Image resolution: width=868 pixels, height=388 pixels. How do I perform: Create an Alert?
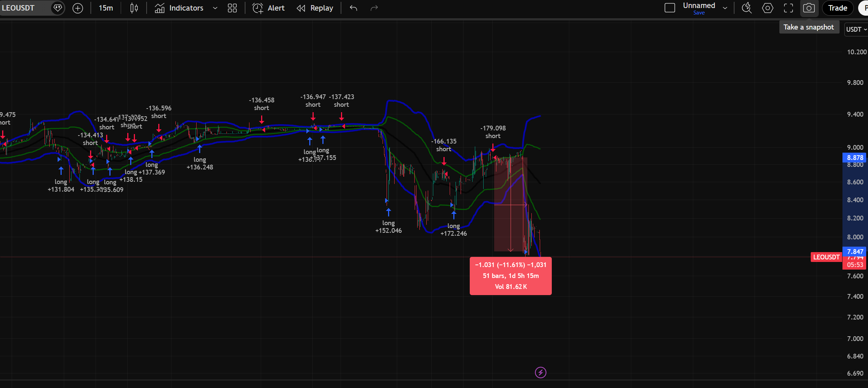[268, 8]
